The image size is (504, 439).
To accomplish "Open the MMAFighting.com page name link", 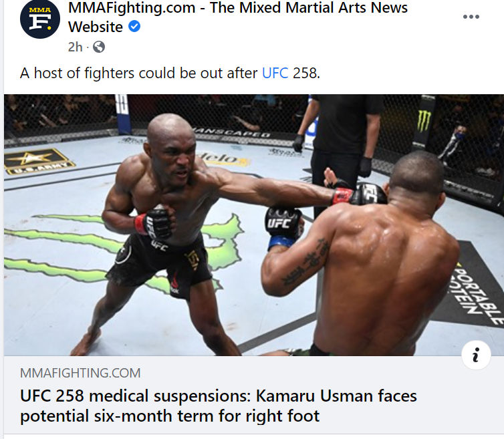I will pos(237,17).
